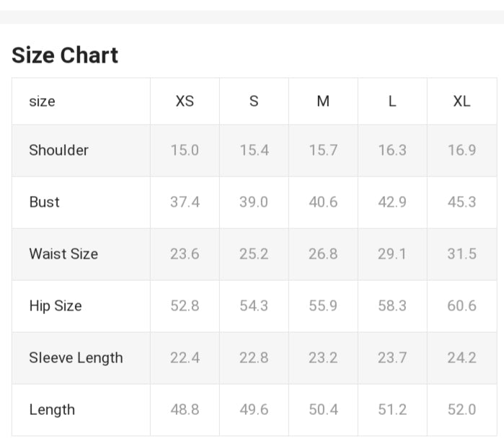The height and width of the screenshot is (438, 504).
Task: Click the Size Chart heading
Action: [65, 55]
